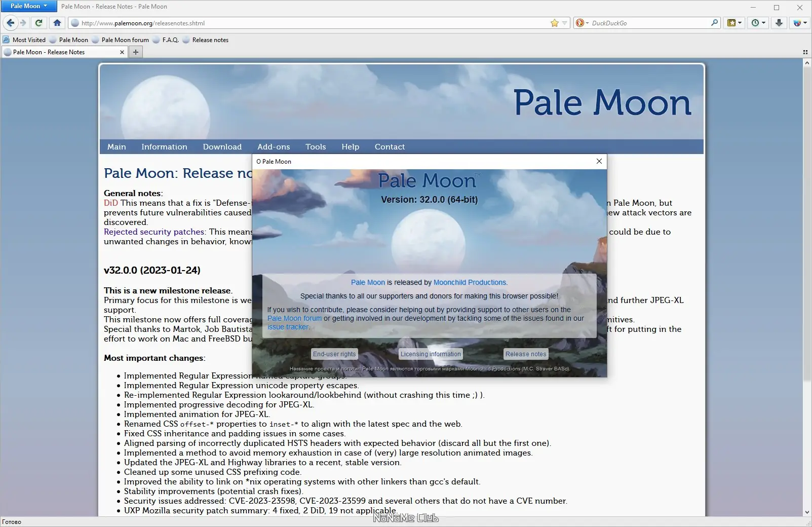Open the Downloads arrow button

click(x=779, y=23)
